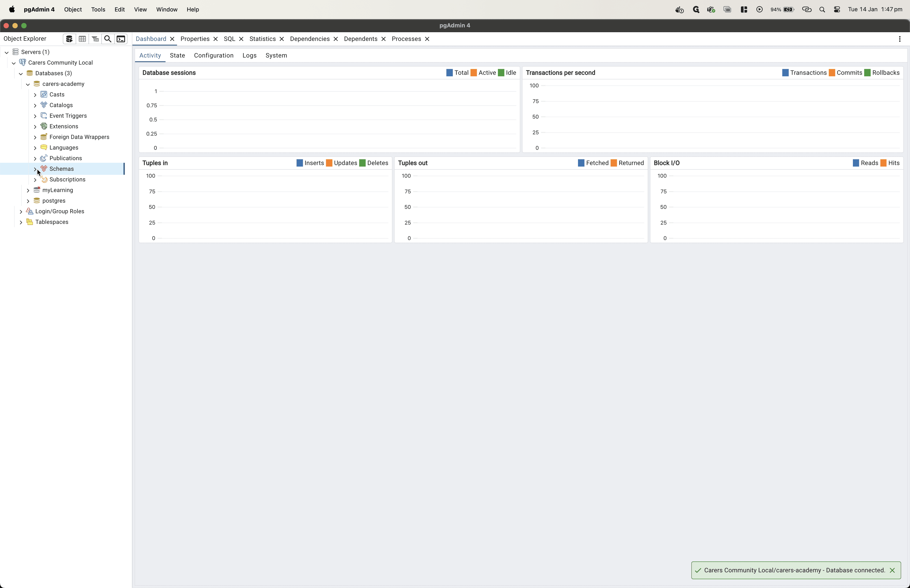
Task: Expand the myLearning database chevron
Action: (x=28, y=190)
